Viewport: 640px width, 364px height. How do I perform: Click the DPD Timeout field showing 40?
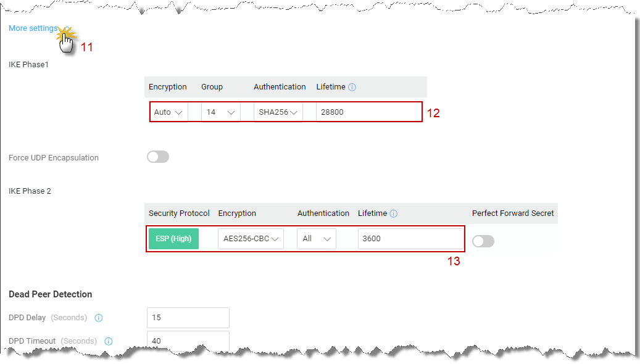pos(188,341)
